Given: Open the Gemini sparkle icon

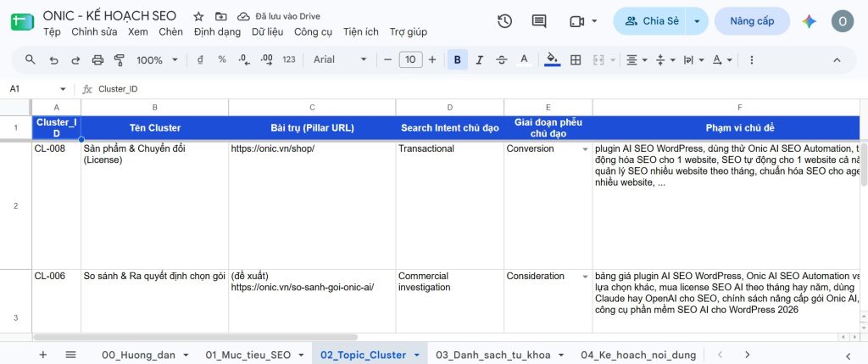Looking at the screenshot, I should point(809,21).
